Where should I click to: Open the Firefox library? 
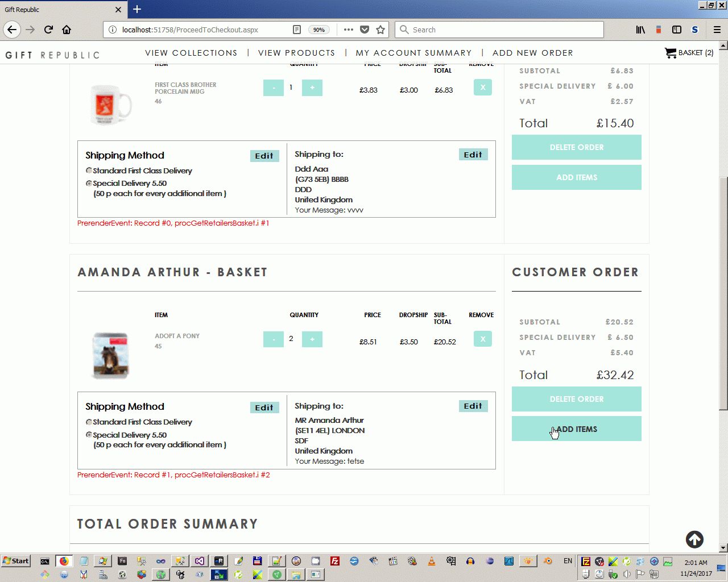pyautogui.click(x=640, y=30)
